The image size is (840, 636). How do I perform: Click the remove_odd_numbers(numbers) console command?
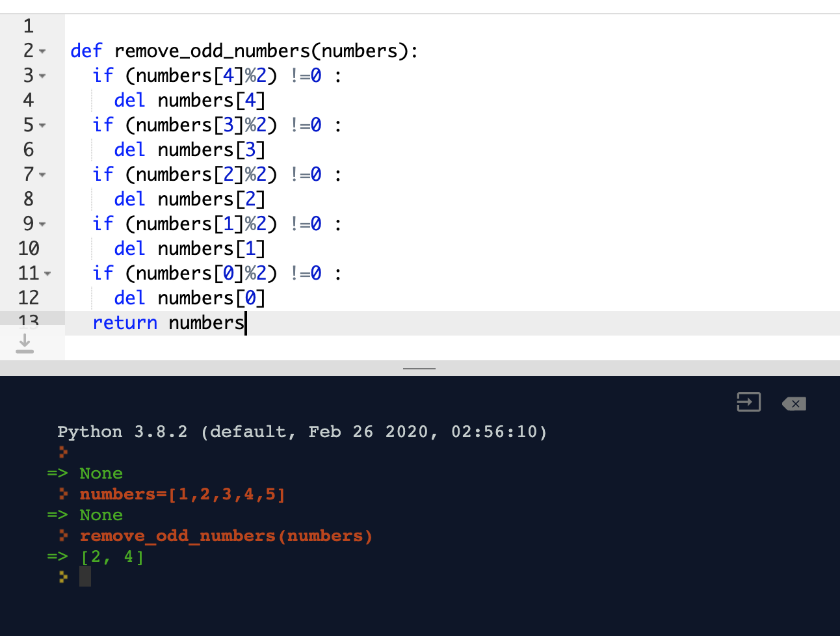click(x=226, y=536)
